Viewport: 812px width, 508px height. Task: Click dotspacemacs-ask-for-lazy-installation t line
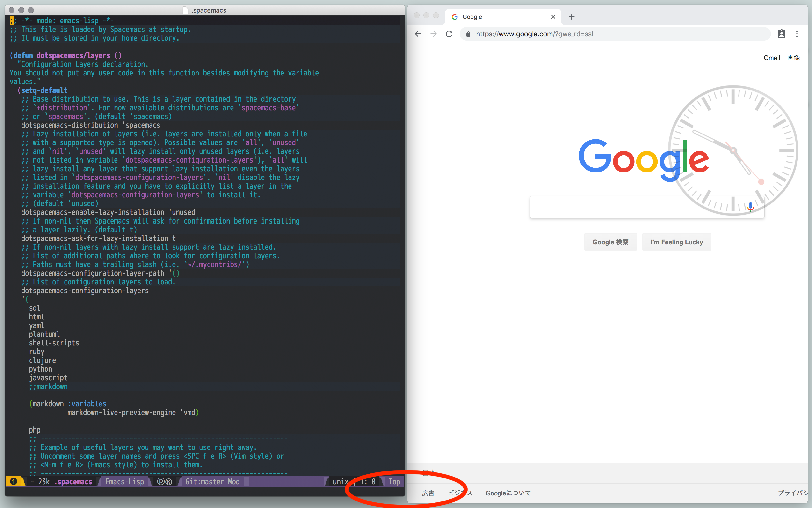click(98, 238)
